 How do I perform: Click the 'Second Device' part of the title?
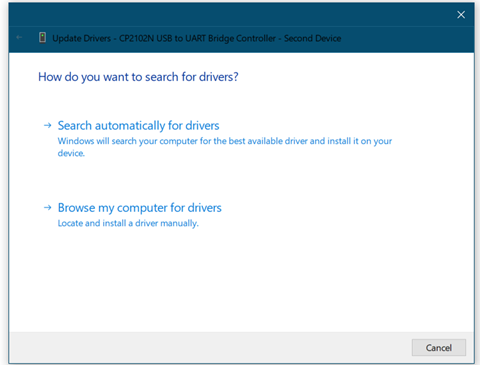(313, 38)
